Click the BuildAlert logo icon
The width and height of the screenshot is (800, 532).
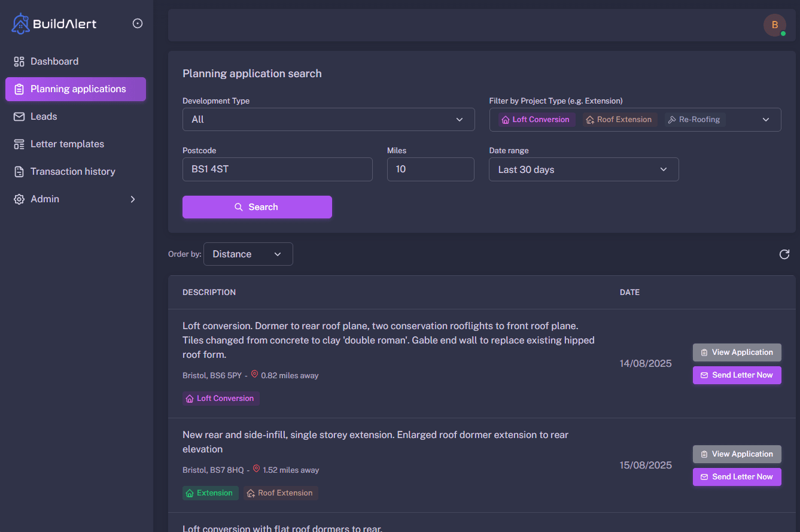(x=20, y=24)
